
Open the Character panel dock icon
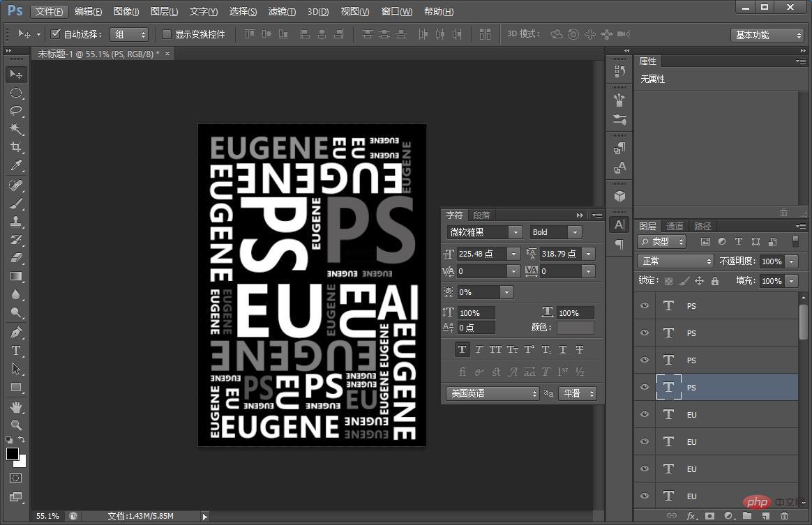(x=619, y=225)
